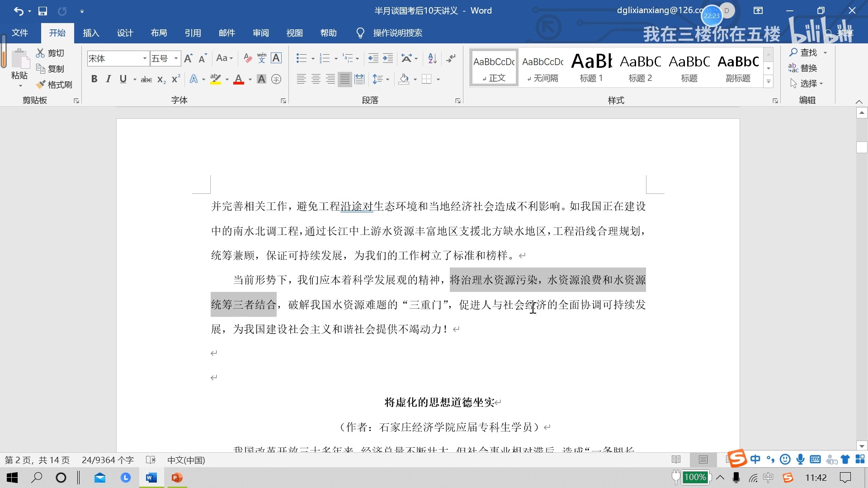Viewport: 868px width, 488px height.
Task: Open the Font dialog launcher
Action: pos(283,101)
